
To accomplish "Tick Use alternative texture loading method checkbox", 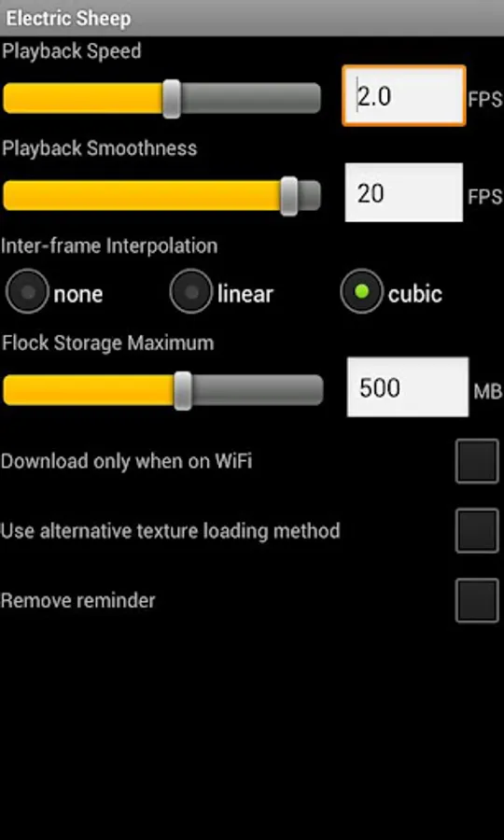I will 477,531.
